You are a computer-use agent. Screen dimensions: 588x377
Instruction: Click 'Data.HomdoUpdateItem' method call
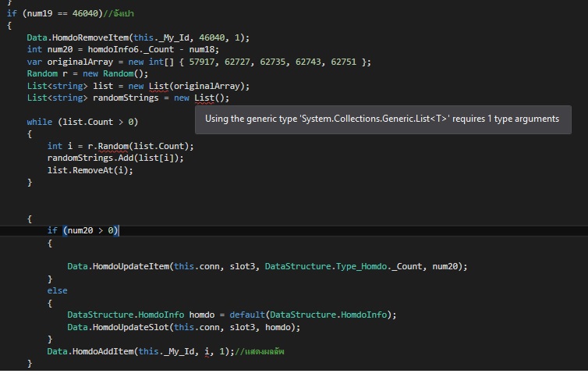click(118, 267)
